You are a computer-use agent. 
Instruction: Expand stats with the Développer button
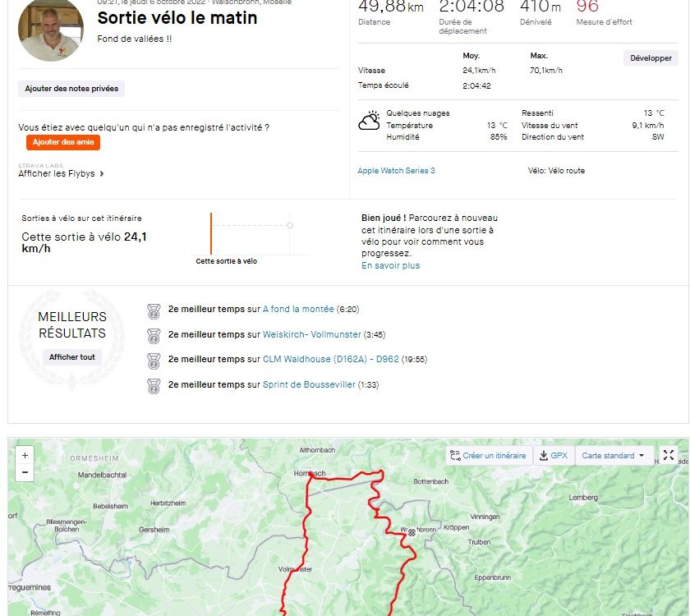coord(651,58)
